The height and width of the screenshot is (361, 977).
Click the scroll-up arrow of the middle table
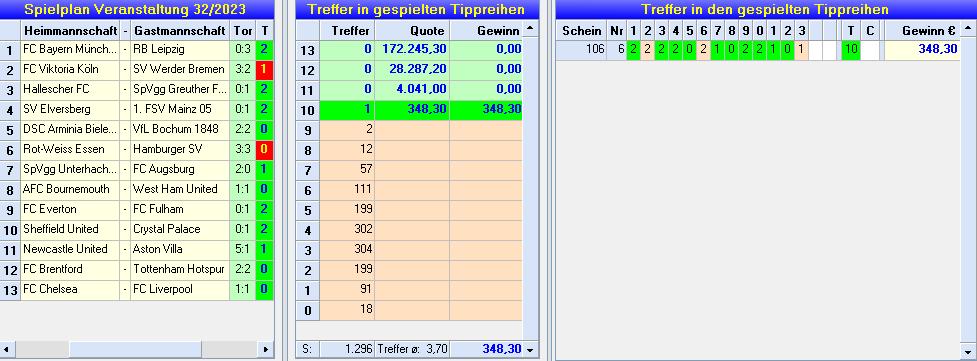coord(530,29)
